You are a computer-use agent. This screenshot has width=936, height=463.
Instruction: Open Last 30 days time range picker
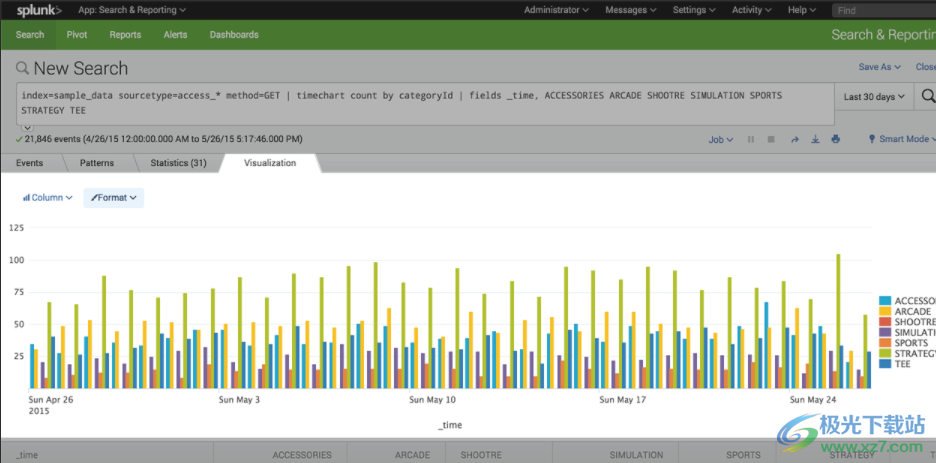(874, 96)
